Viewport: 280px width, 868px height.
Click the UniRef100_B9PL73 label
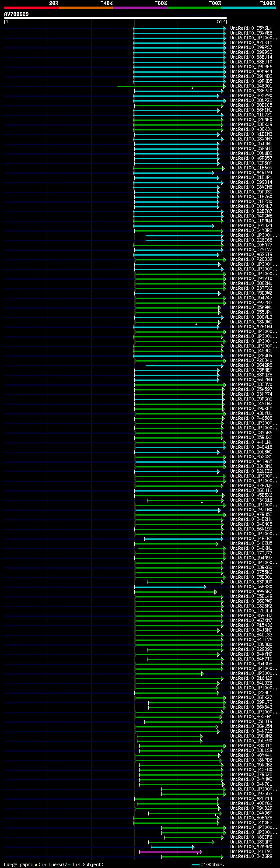tap(251, 703)
